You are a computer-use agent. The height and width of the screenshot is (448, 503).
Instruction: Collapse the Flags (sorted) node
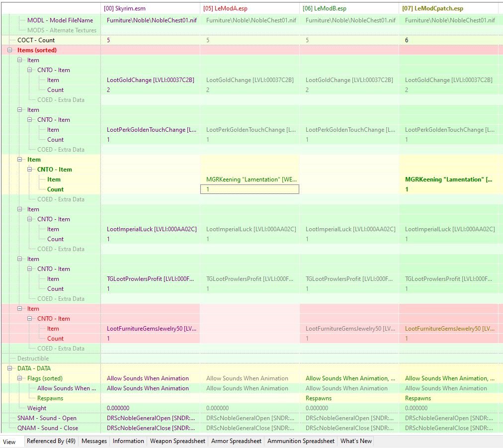(19, 378)
